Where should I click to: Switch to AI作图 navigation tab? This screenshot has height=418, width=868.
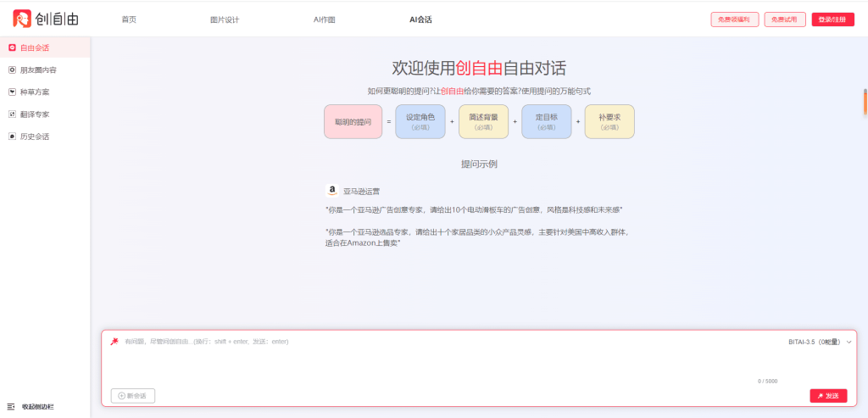[325, 20]
